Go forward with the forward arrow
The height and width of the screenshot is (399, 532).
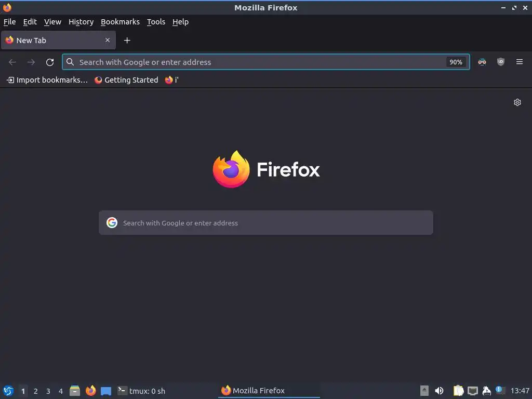[31, 62]
